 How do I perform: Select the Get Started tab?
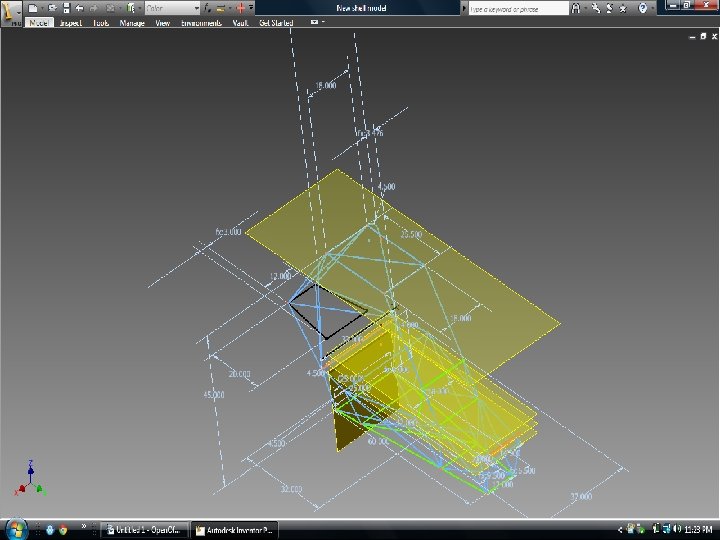click(x=276, y=22)
